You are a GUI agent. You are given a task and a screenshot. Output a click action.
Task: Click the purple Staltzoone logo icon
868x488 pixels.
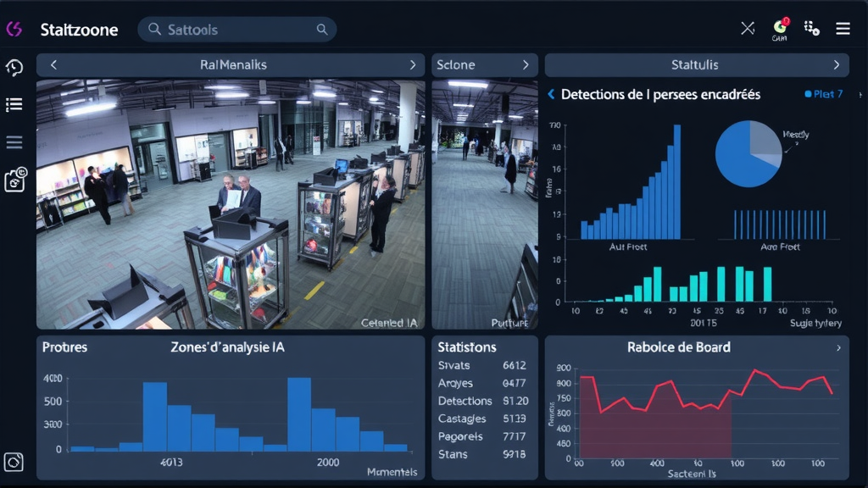(14, 30)
